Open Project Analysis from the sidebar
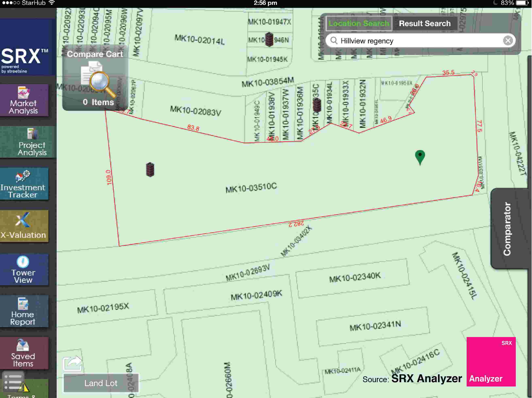532x398 pixels. [28, 142]
